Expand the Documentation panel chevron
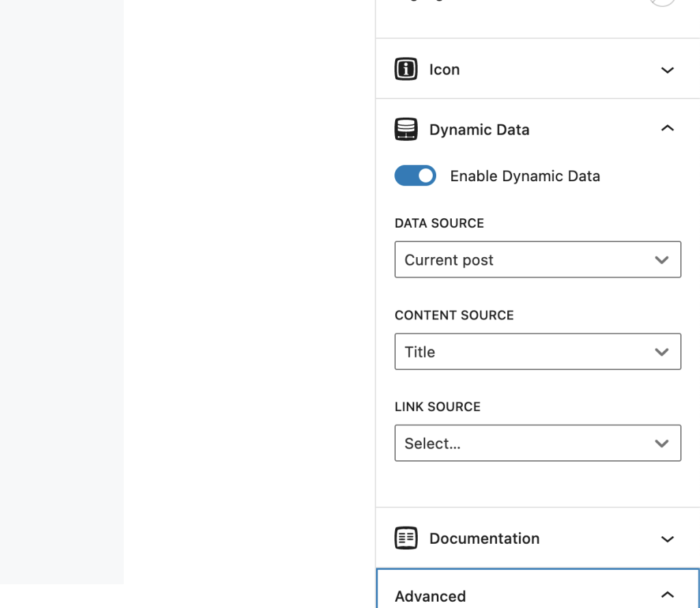The height and width of the screenshot is (608, 700). [667, 539]
